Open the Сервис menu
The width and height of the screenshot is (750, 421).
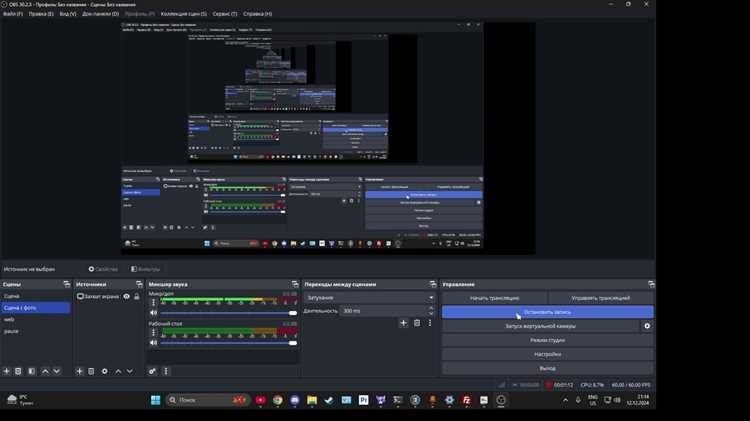(225, 14)
